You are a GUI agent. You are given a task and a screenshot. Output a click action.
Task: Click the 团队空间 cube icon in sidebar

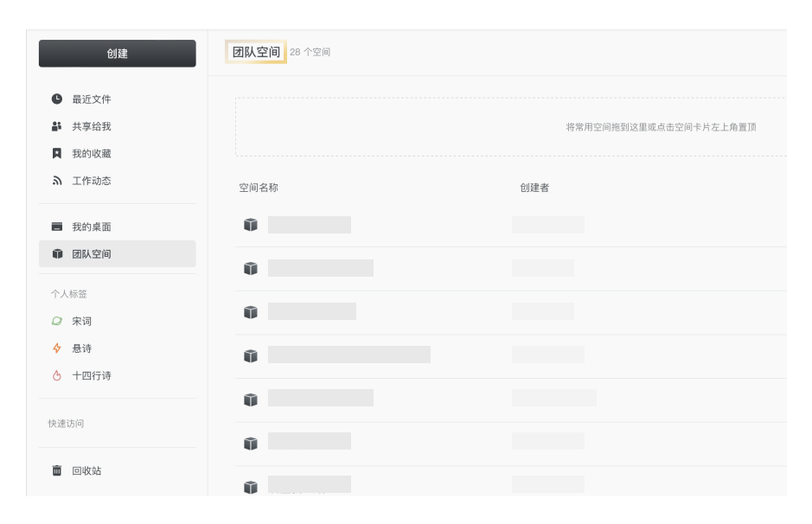click(57, 253)
